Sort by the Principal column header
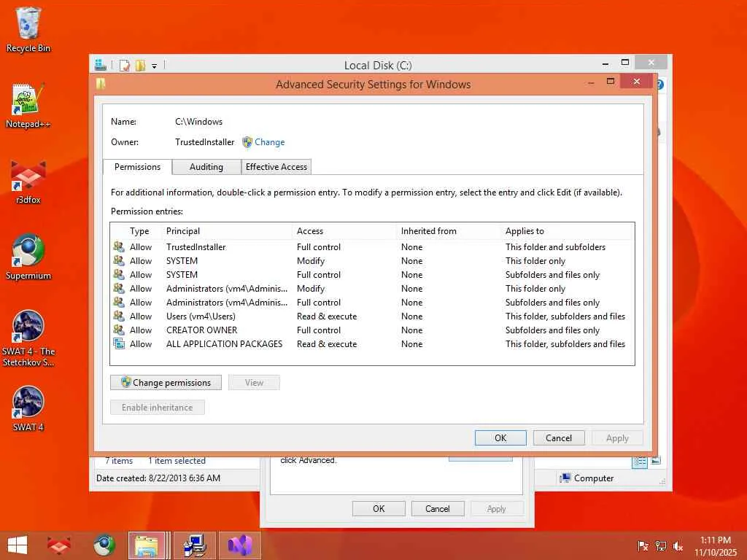Screen dimensions: 747x560 tap(227, 231)
